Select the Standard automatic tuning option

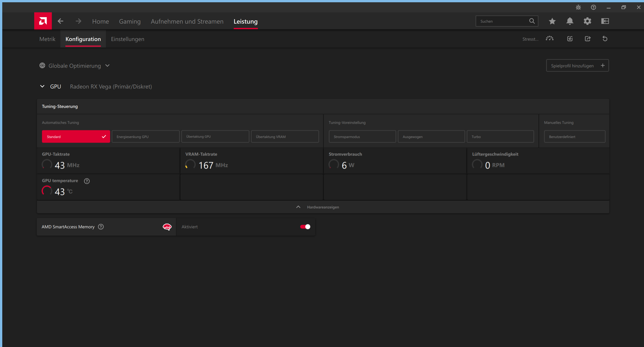click(x=76, y=136)
